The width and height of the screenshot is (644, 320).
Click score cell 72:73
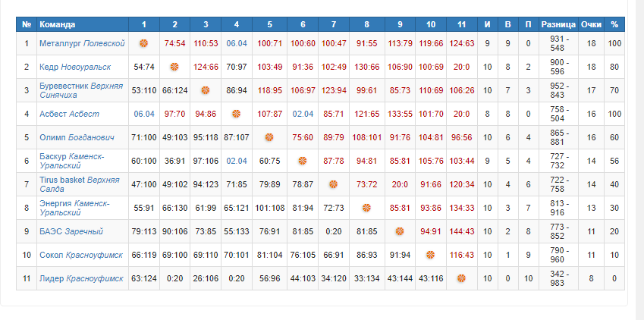[334, 208]
